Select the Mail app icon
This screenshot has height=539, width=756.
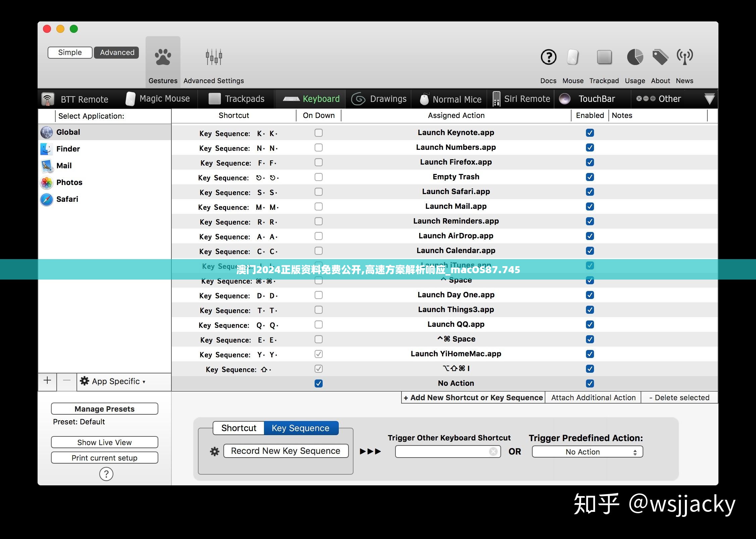47,166
